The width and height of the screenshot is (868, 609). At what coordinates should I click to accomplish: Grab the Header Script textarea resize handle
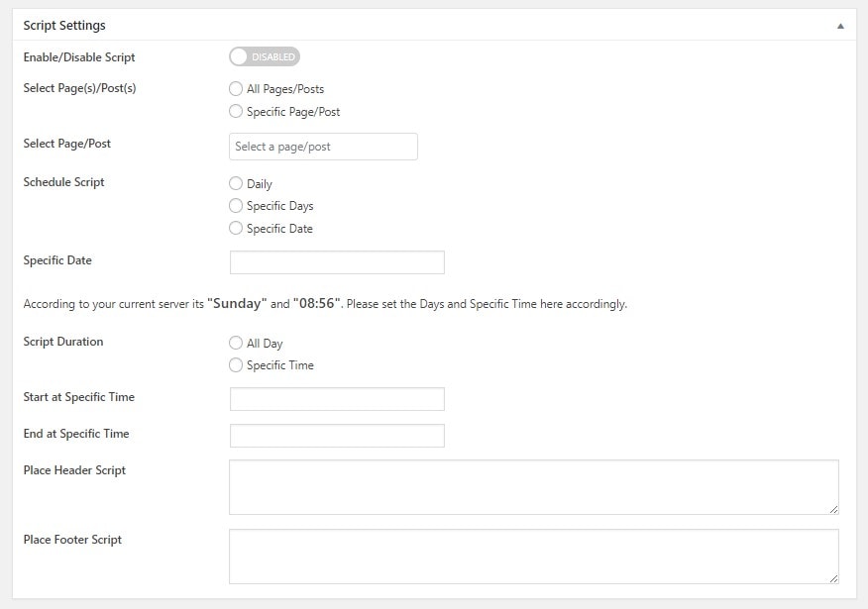(833, 509)
